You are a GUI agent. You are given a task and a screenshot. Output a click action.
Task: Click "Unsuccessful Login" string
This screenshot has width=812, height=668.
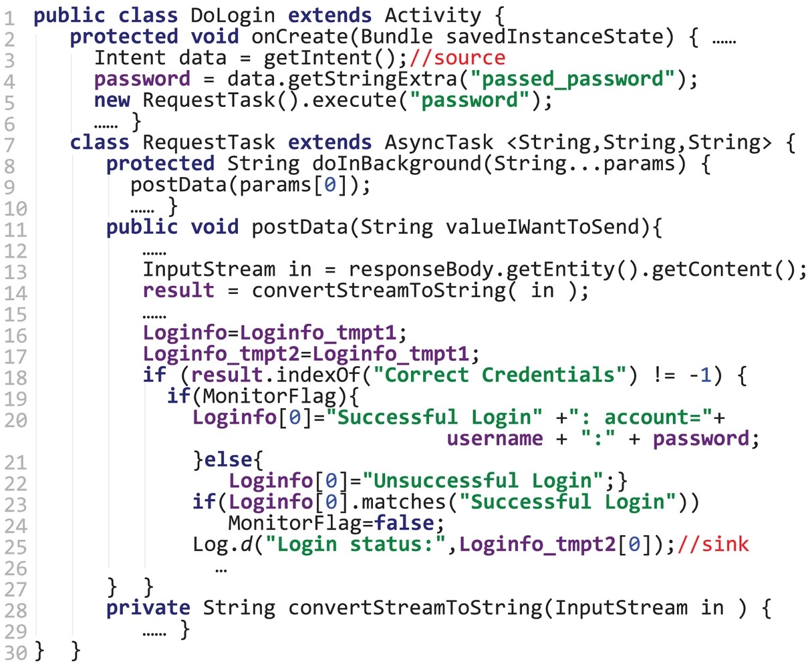(x=488, y=481)
